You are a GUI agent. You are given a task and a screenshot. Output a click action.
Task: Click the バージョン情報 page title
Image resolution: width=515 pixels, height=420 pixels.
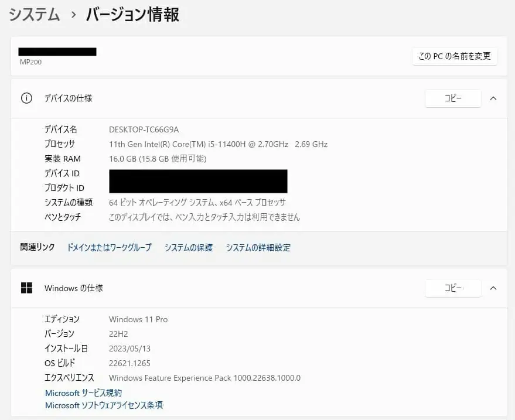coord(132,15)
